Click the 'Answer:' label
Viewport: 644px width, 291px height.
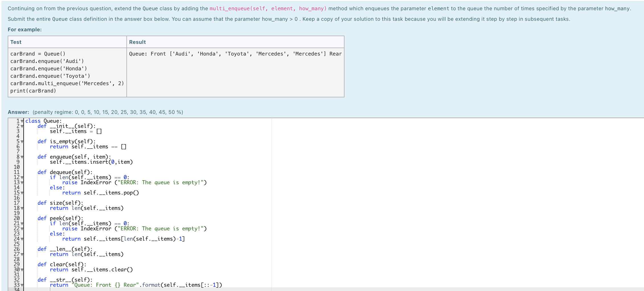click(19, 112)
